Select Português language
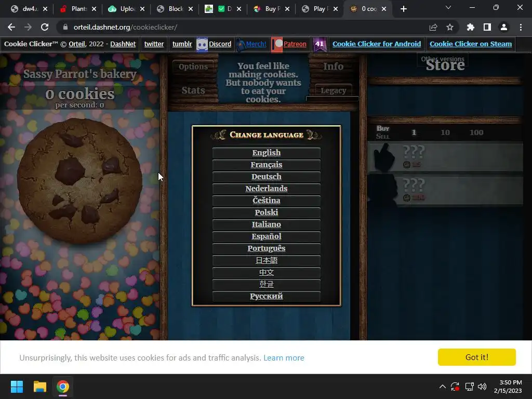This screenshot has width=532, height=399. pyautogui.click(x=267, y=248)
